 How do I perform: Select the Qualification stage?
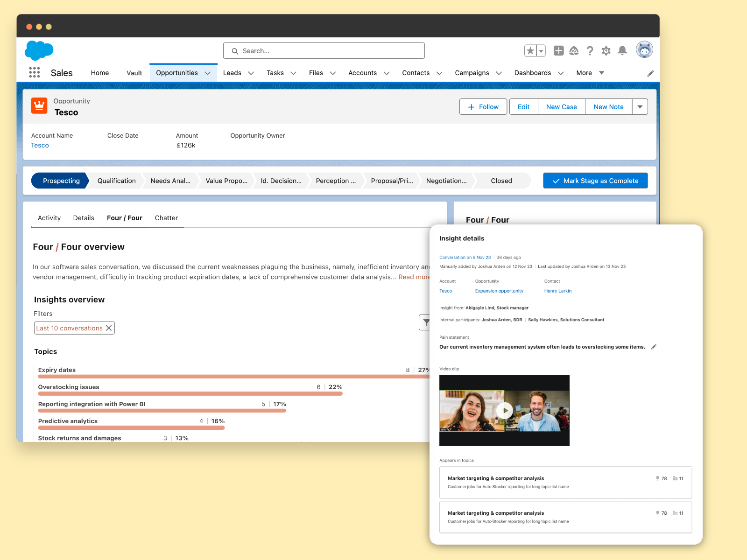click(116, 181)
